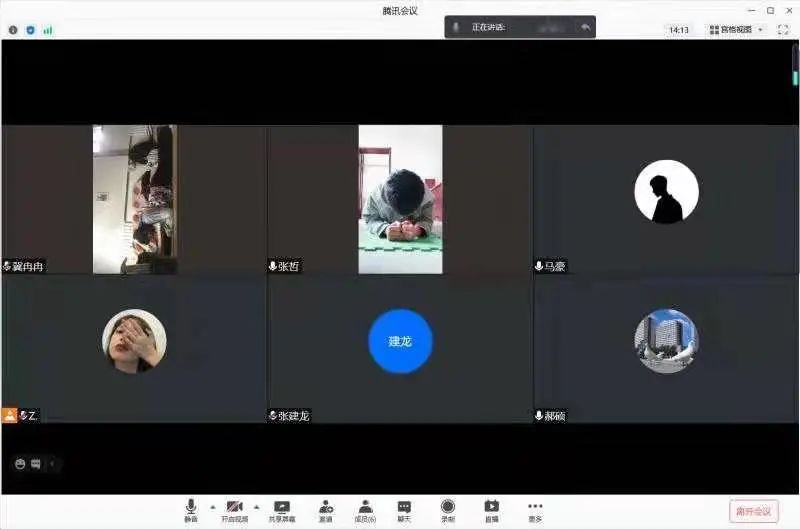Open the invite participants icon
Image resolution: width=800 pixels, height=529 pixels.
[x=326, y=511]
